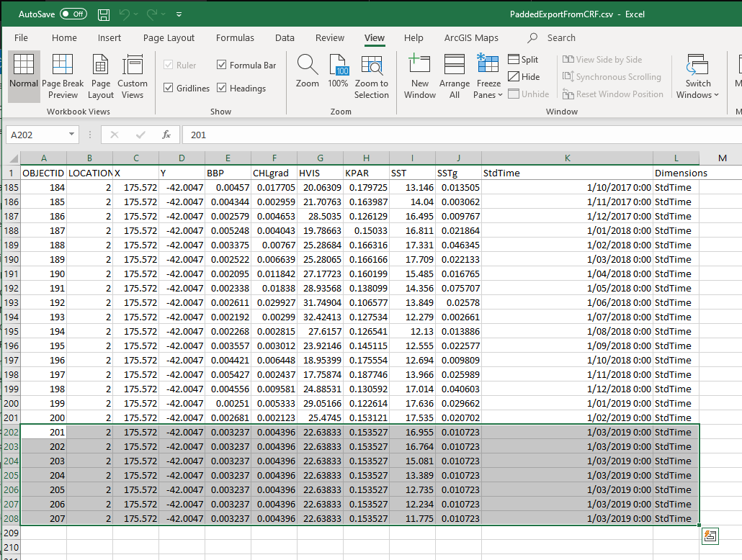
Task: Click OBJECTID cell 207
Action: (43, 518)
